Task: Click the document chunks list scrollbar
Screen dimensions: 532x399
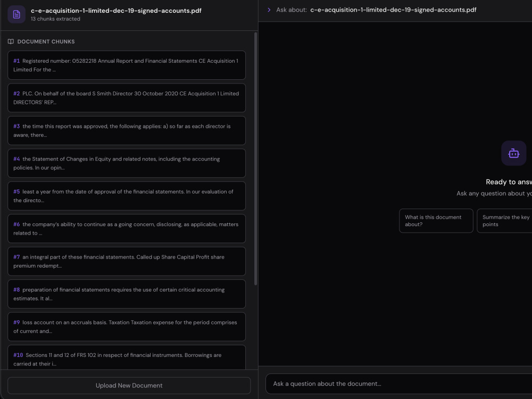Action: coord(255,159)
